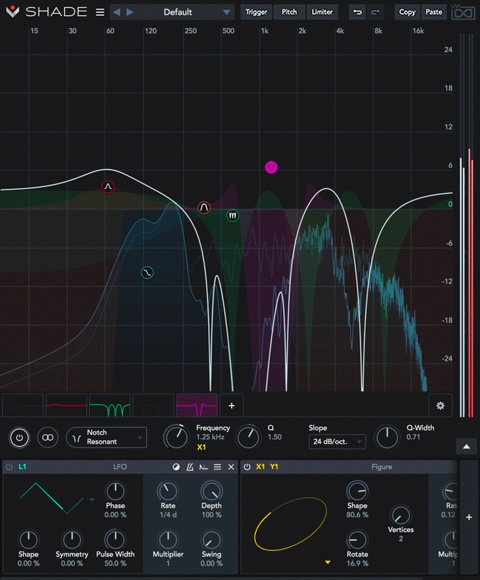Click the Swing knob
The image size is (480, 580).
[211, 540]
